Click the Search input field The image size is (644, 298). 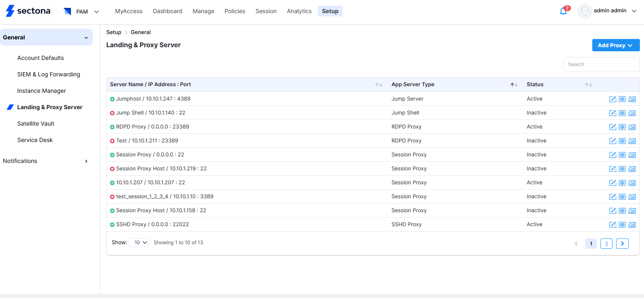tap(601, 64)
